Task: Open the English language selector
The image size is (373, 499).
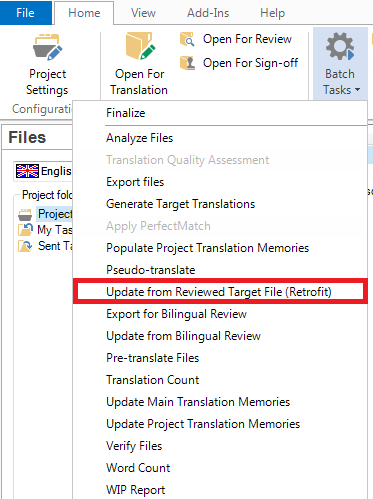Action: click(x=43, y=171)
